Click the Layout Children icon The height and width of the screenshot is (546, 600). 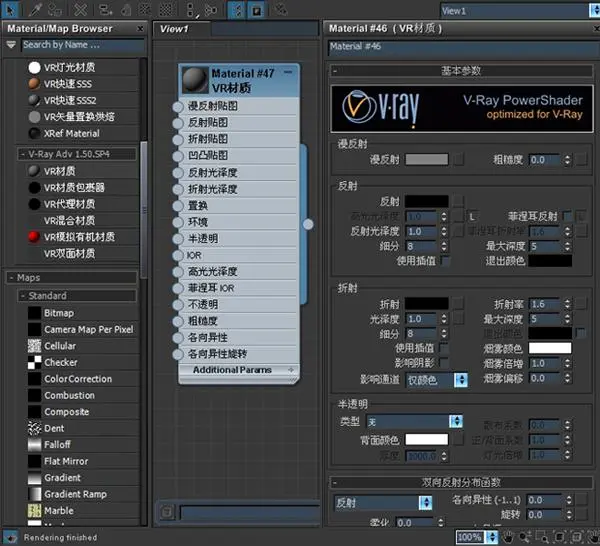coord(210,10)
